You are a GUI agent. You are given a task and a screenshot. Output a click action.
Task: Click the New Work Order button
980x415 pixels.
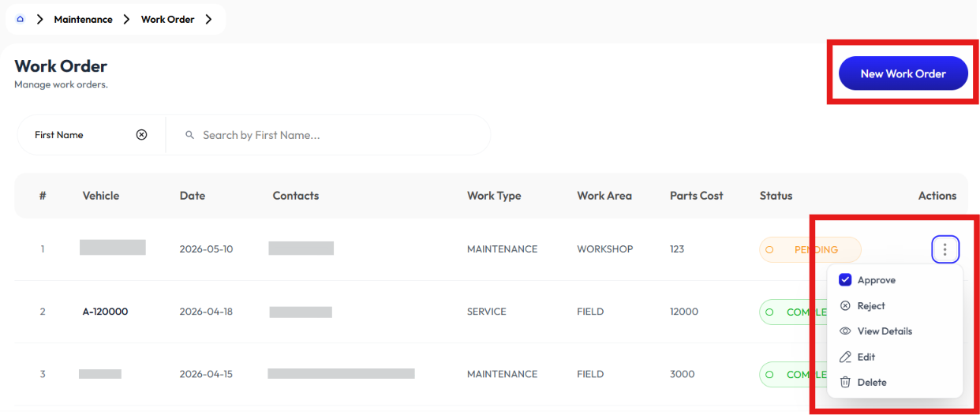point(903,73)
